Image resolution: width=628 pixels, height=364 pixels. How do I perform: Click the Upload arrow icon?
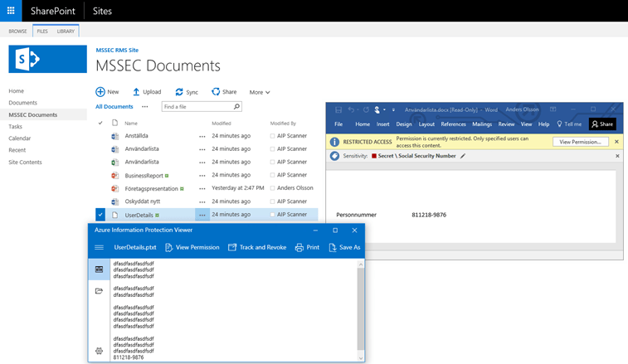136,92
